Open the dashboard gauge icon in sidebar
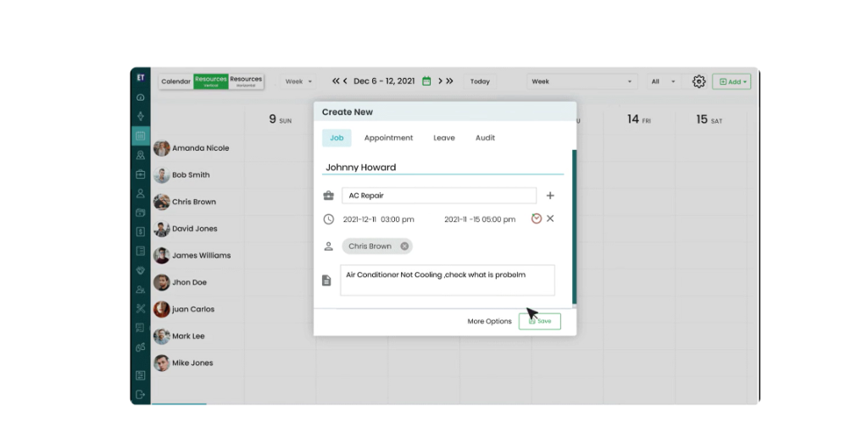 (141, 97)
